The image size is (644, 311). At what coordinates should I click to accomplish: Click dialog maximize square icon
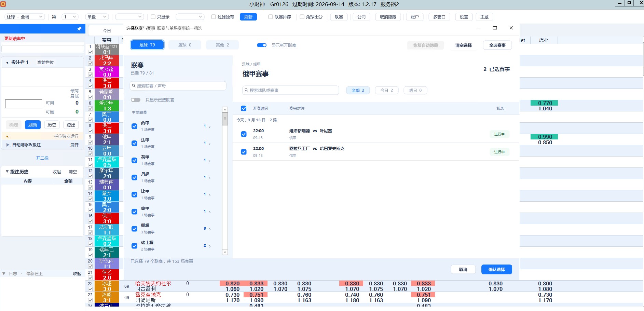(x=495, y=28)
